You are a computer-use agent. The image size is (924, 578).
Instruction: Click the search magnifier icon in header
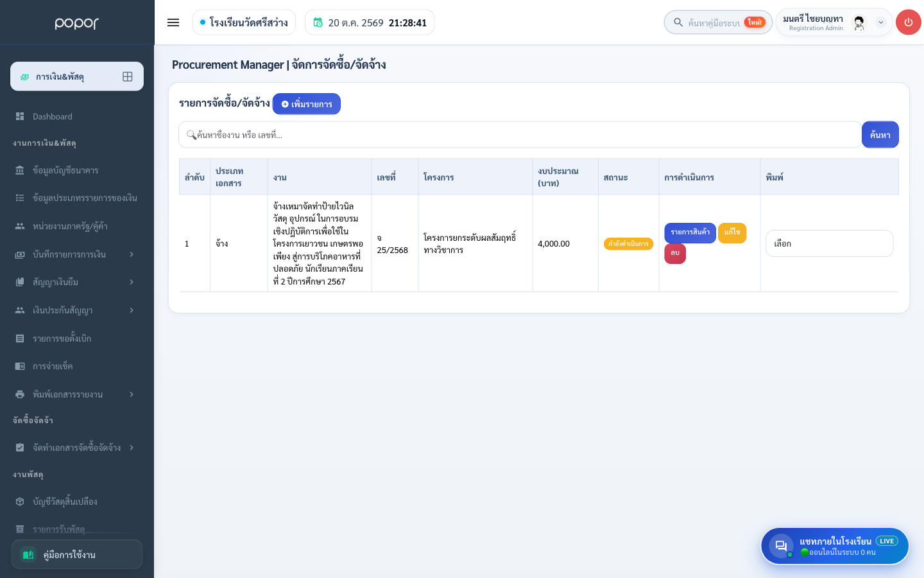pos(678,22)
